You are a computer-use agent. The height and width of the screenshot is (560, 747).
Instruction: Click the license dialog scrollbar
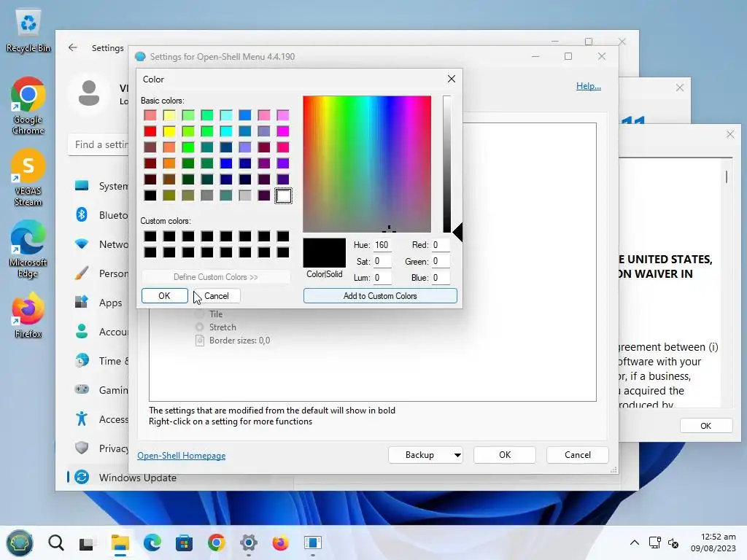pyautogui.click(x=727, y=177)
